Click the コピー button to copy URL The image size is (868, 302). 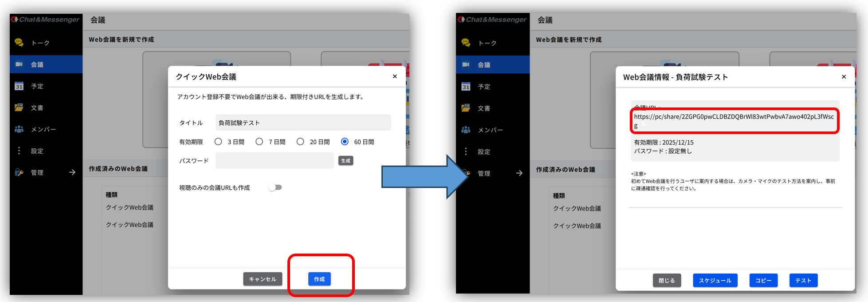click(763, 280)
